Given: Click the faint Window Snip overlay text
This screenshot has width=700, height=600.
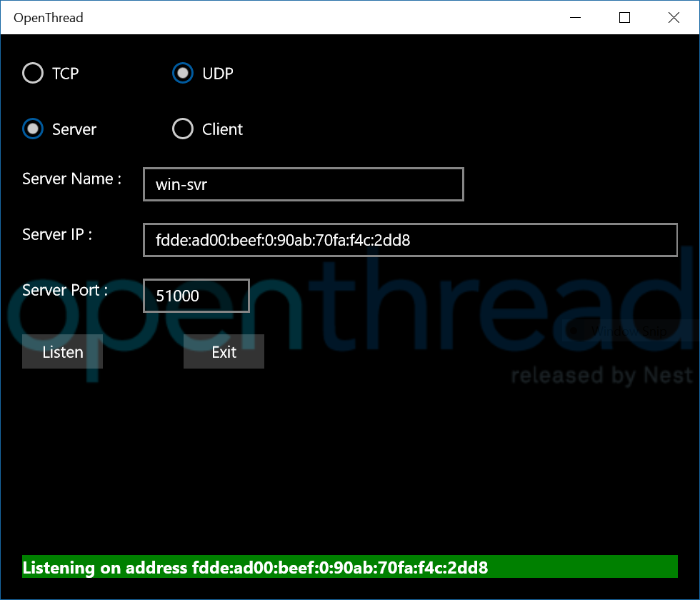Looking at the screenshot, I should 629,331.
